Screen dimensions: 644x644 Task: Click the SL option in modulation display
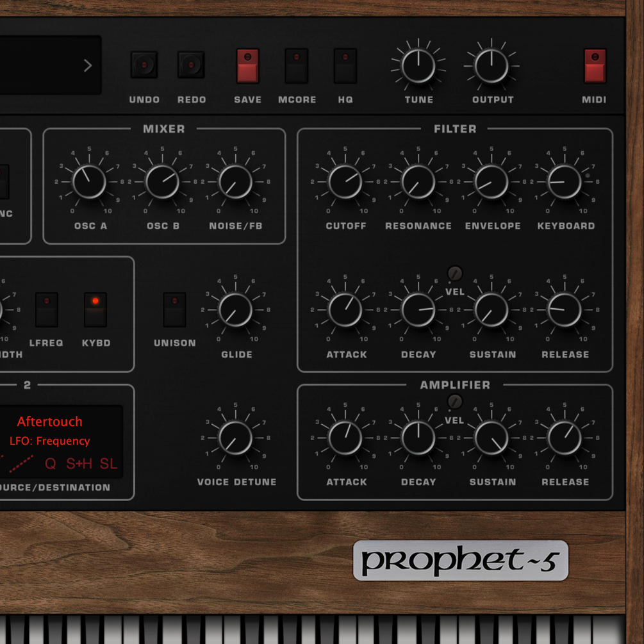tap(108, 464)
